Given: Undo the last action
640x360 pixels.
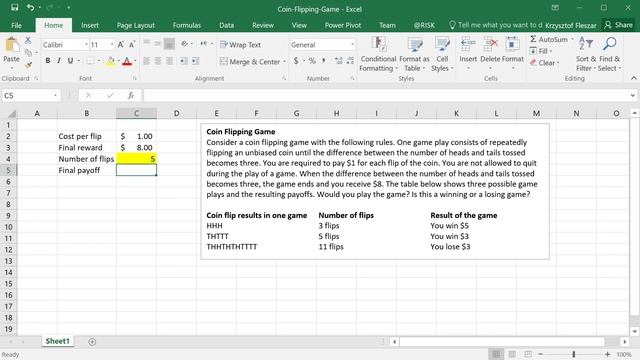Looking at the screenshot, I should (31, 8).
